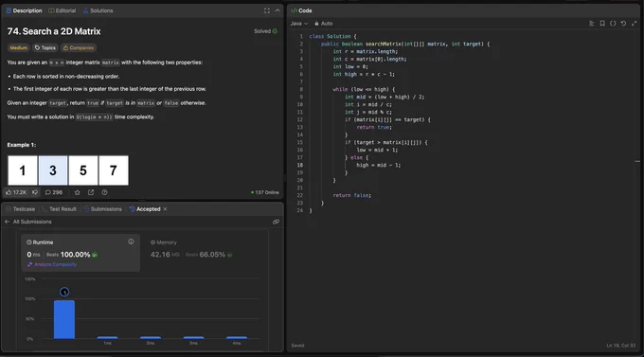Viewport: 644px width, 357px height.
Task: Click the Medium difficulty badge
Action: tap(19, 47)
